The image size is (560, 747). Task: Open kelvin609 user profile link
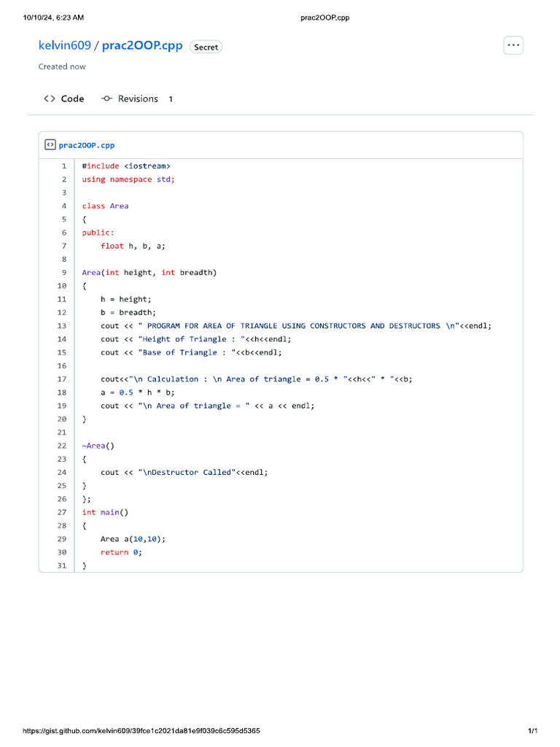coord(65,45)
